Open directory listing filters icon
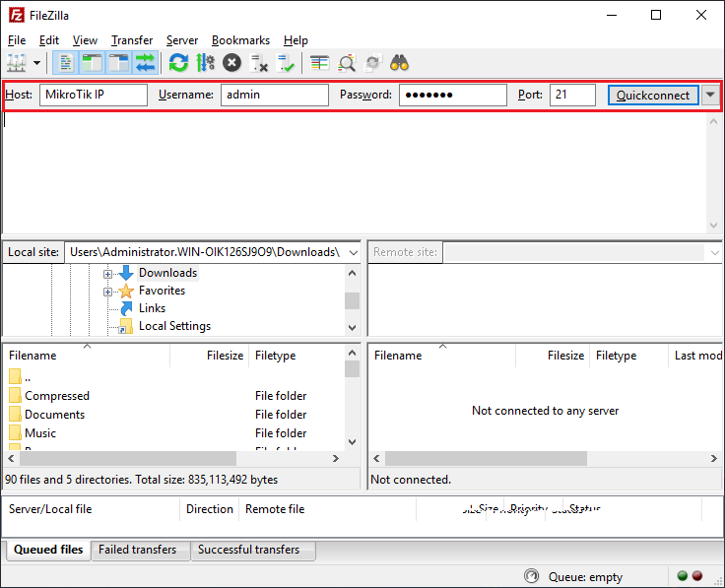This screenshot has height=588, width=725. coord(319,63)
